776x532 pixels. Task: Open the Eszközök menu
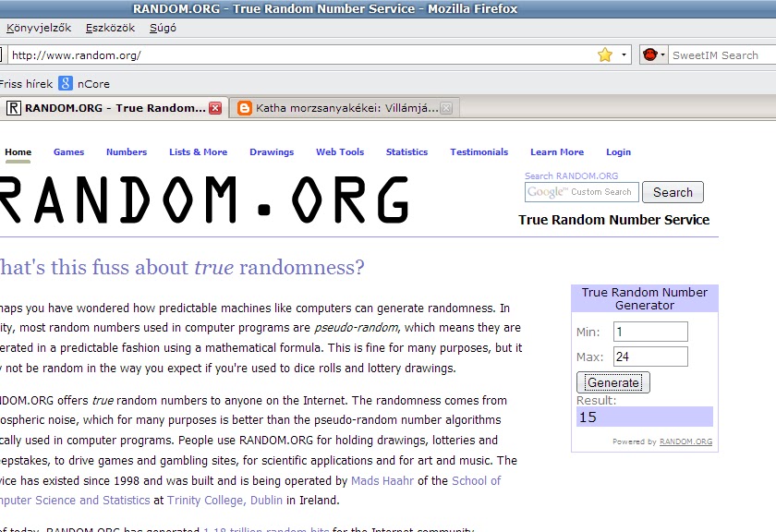coord(110,28)
